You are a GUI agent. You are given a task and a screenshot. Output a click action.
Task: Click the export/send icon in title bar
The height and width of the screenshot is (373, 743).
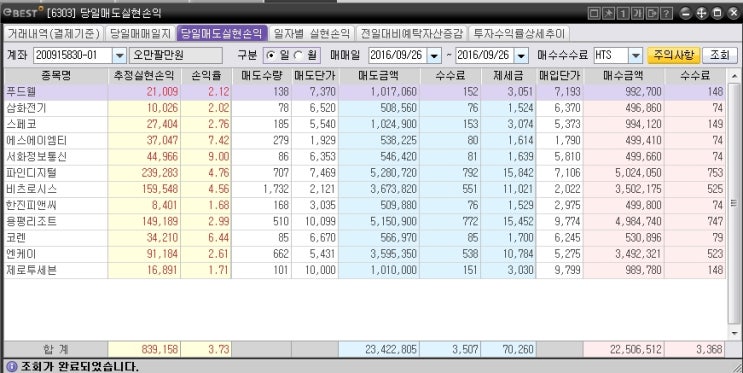(652, 13)
